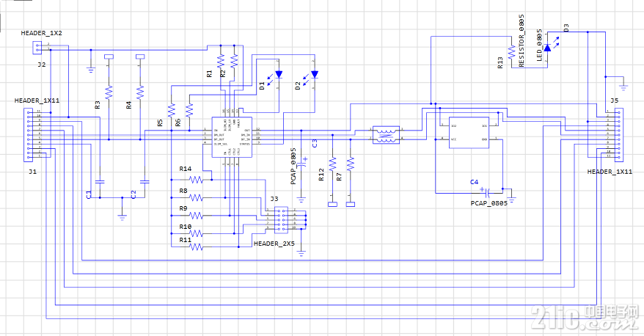
Task: Click the PCAP_0805 label below C4
Action: click(489, 203)
